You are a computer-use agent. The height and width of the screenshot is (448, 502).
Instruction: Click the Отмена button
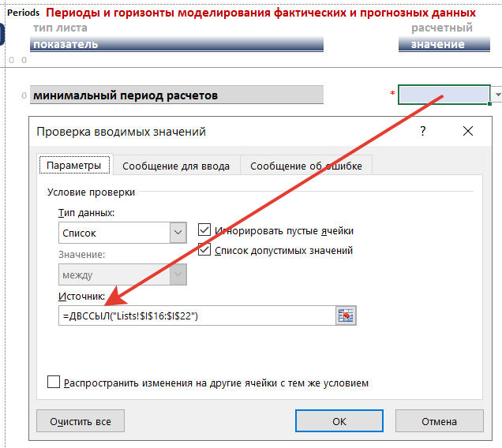click(x=439, y=421)
